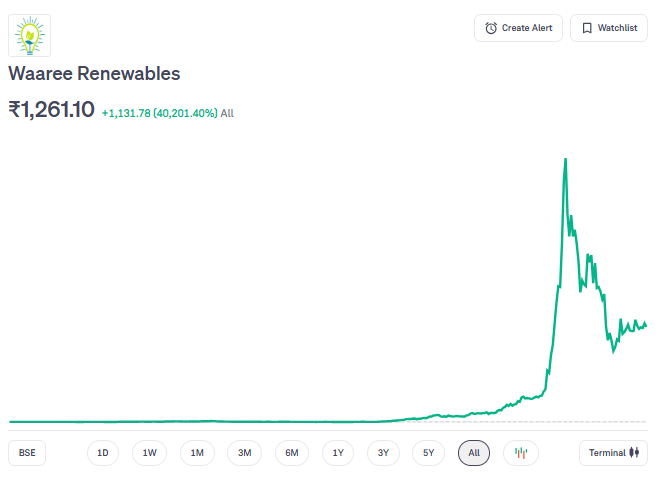Open Terminal candlestick icon
Viewport: 666px width, 488px height.
click(x=634, y=453)
